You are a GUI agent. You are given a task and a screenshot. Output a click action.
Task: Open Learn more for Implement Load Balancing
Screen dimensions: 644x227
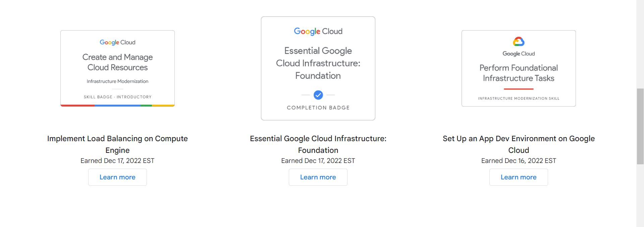coord(117,177)
